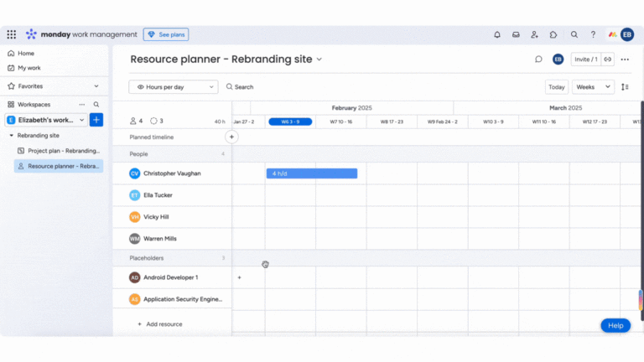644x362 pixels.
Task: Open the board discussion chat icon
Action: pyautogui.click(x=538, y=59)
